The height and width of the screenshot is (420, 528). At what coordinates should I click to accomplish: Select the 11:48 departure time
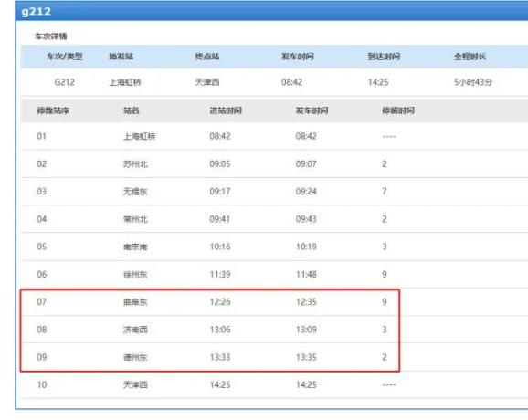[x=306, y=274]
